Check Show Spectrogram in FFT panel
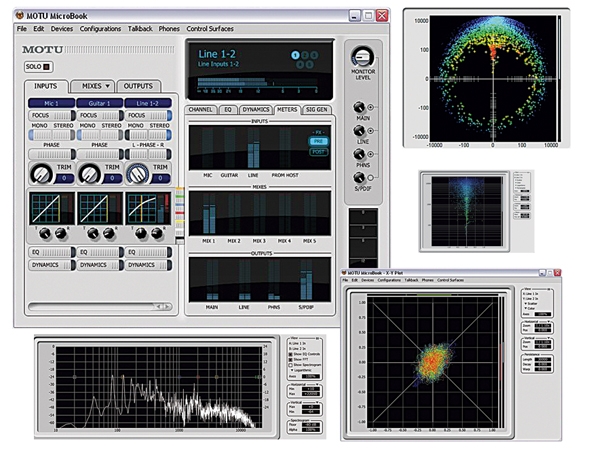The image size is (591, 453). (x=291, y=365)
